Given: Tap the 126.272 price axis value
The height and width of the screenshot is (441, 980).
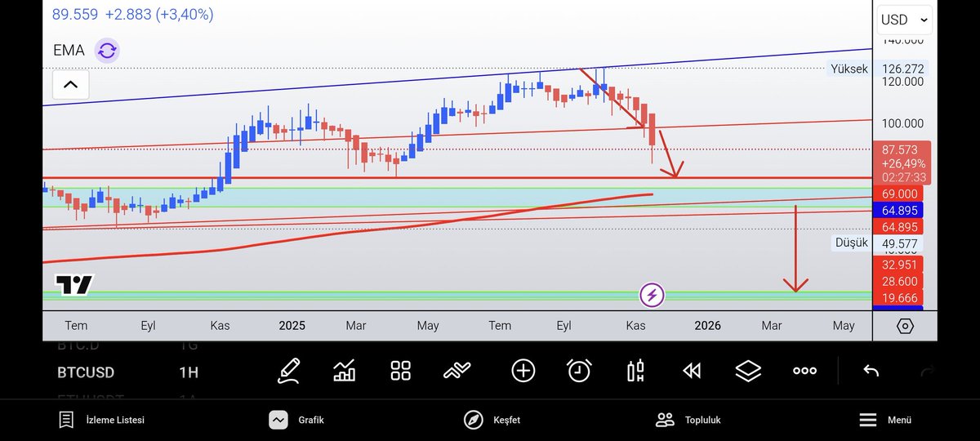Looking at the screenshot, I should (x=902, y=69).
